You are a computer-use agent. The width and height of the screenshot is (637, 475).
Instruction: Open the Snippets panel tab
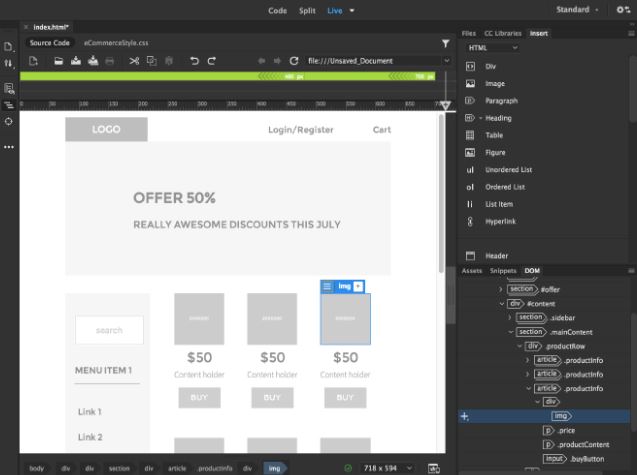(503, 271)
